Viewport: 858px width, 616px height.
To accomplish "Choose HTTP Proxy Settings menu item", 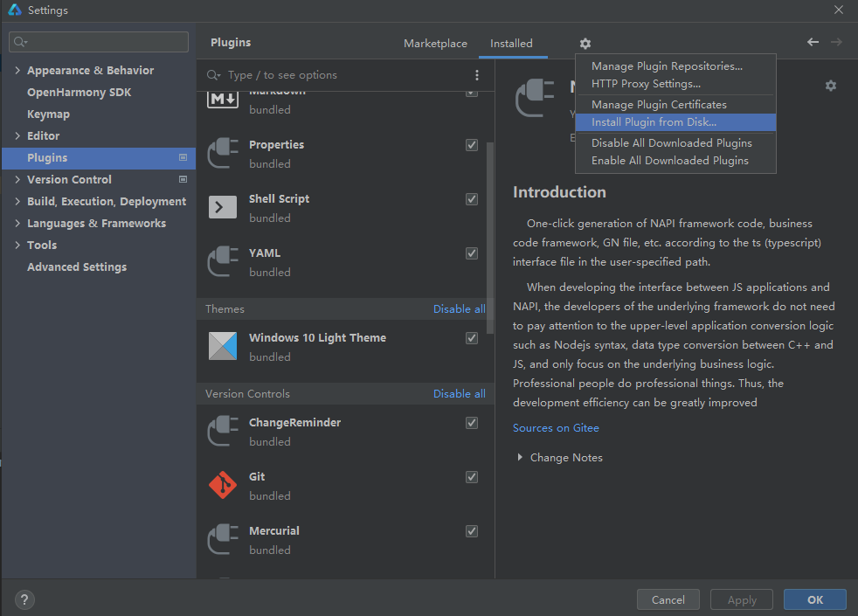I will [675, 84].
